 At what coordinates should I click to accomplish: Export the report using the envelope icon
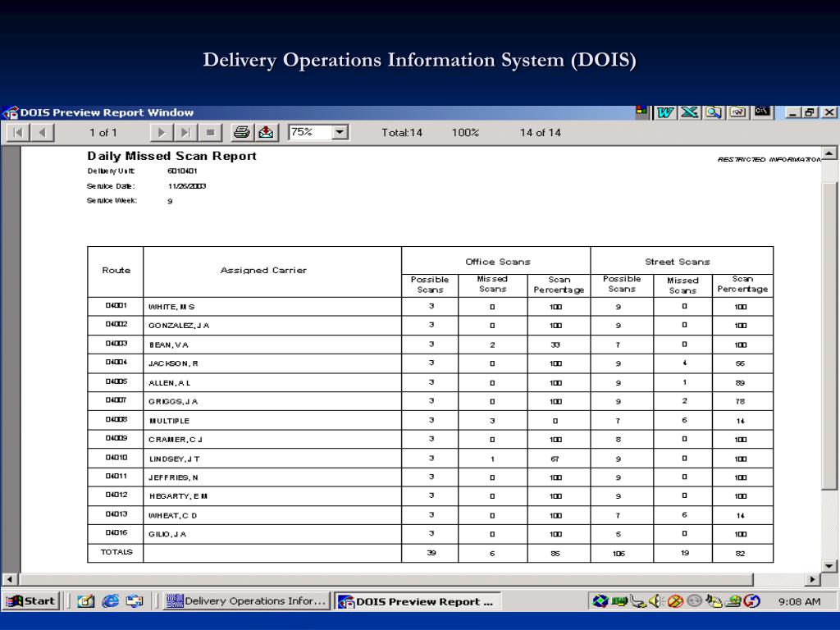coord(266,132)
